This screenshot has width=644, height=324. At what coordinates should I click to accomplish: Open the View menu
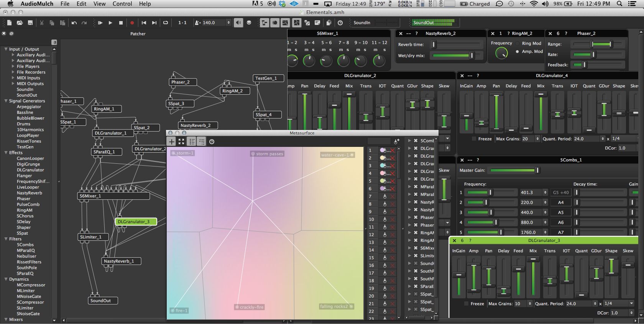pos(99,4)
